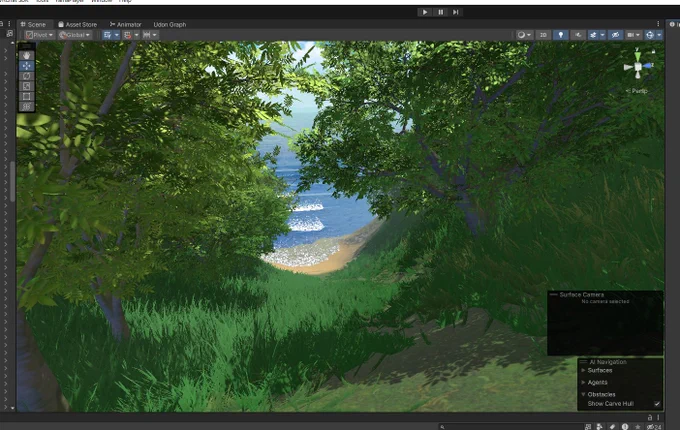680x430 pixels.
Task: Select the Rotate tool
Action: click(x=26, y=76)
